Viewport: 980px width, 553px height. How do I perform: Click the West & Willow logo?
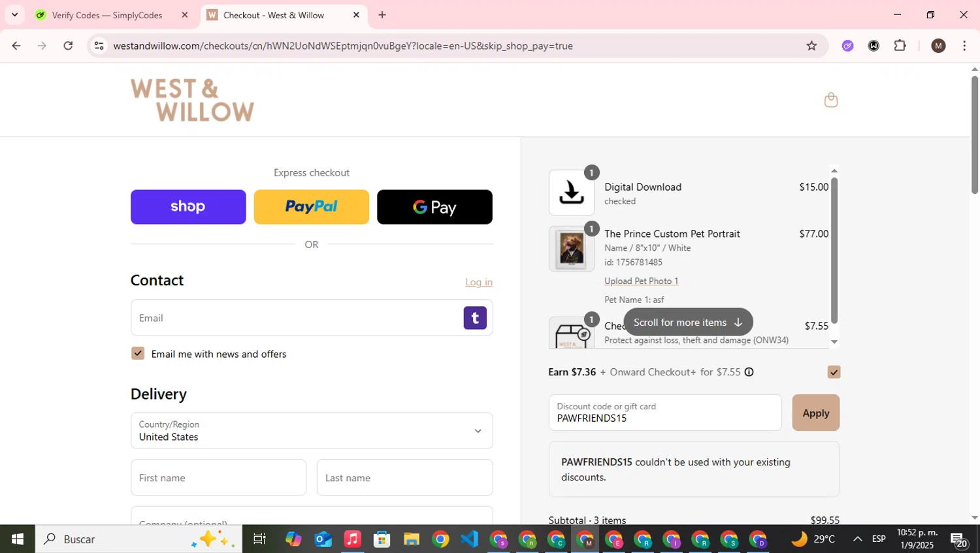pyautogui.click(x=192, y=100)
